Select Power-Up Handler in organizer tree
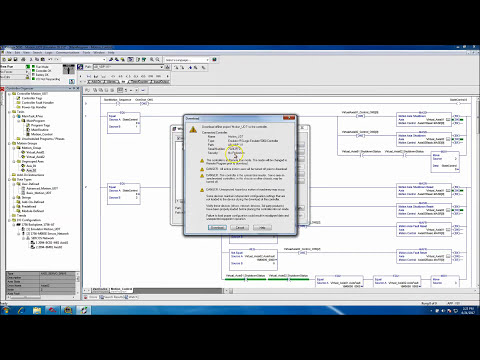480x360 pixels. 34,107
